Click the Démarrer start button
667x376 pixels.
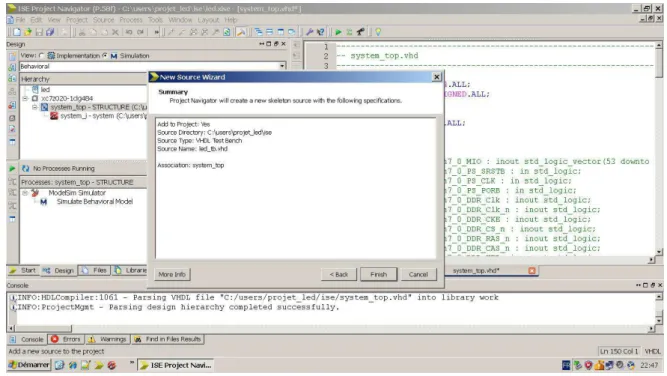[29, 365]
